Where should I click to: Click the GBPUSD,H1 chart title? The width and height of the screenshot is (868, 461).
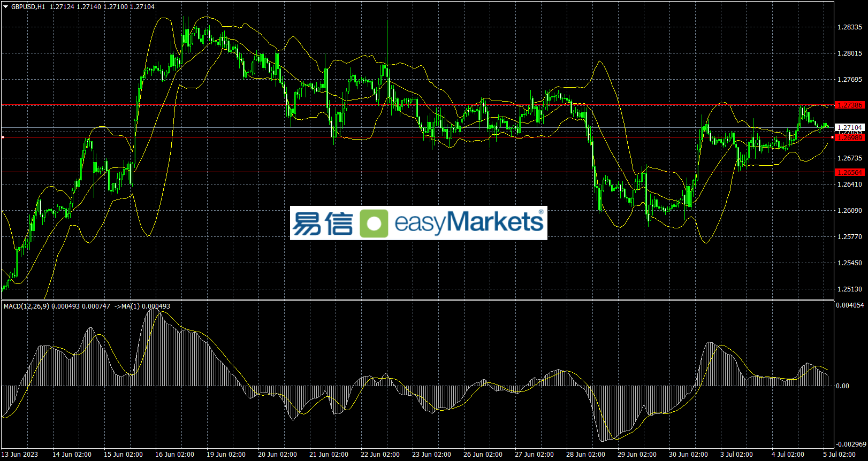(28, 7)
